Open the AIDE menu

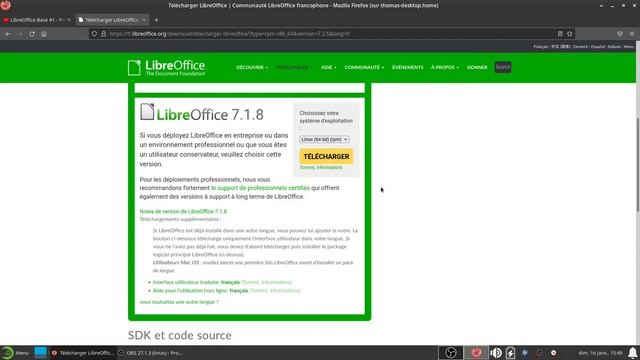click(329, 67)
